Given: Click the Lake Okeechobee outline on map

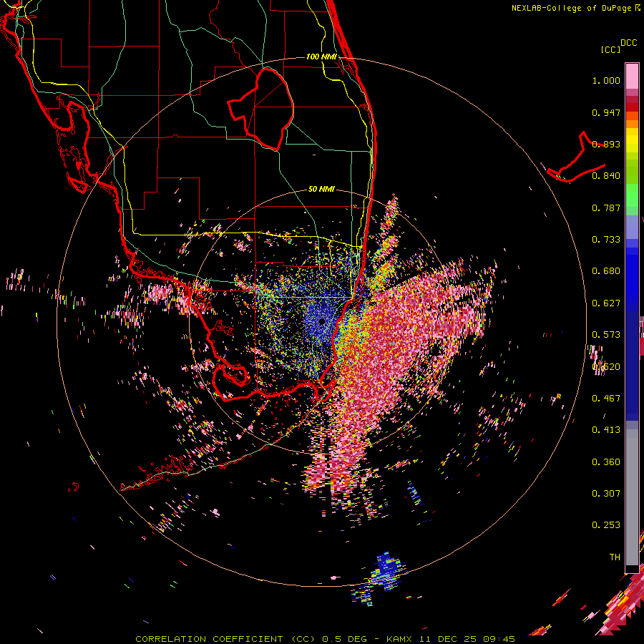Looking at the screenshot, I should (x=260, y=109).
